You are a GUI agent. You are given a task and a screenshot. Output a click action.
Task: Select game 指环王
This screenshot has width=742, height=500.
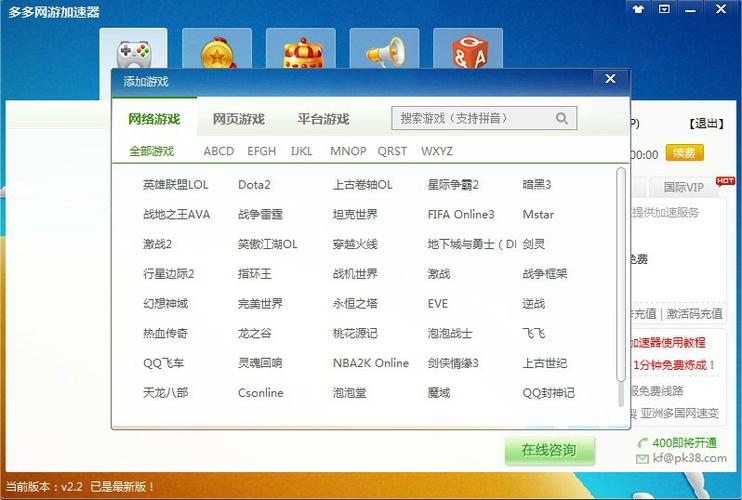click(255, 274)
